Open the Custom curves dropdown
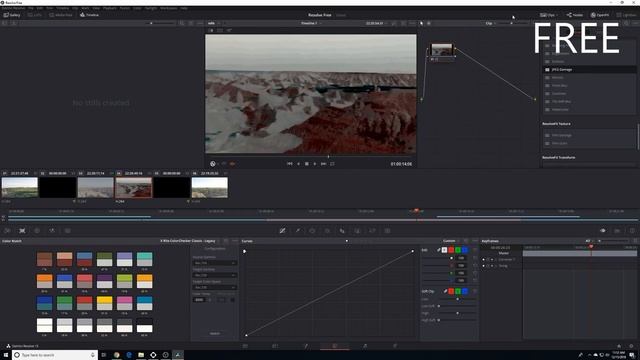 tap(450, 241)
